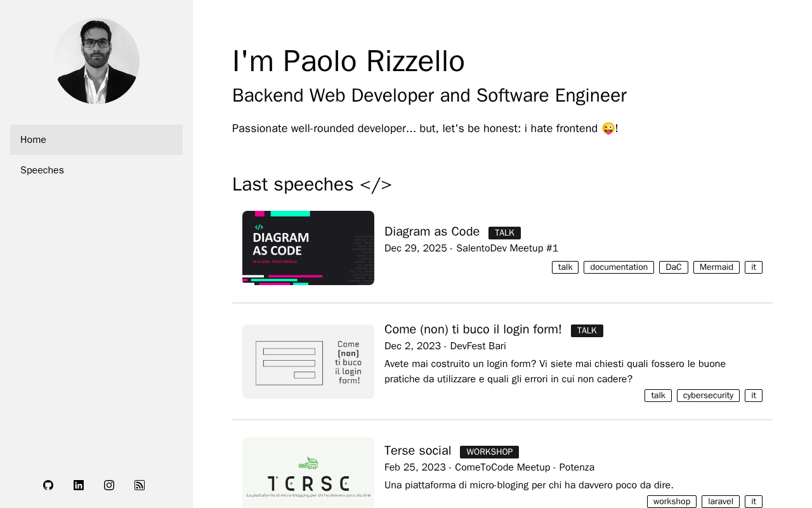The height and width of the screenshot is (508, 812).
Task: Open the GitHub profile icon
Action: pyautogui.click(x=48, y=485)
